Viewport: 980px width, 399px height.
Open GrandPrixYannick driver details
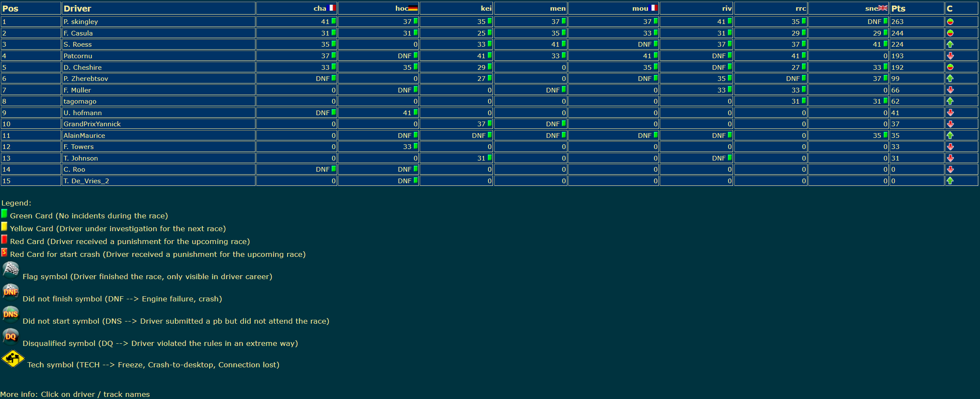coord(92,124)
